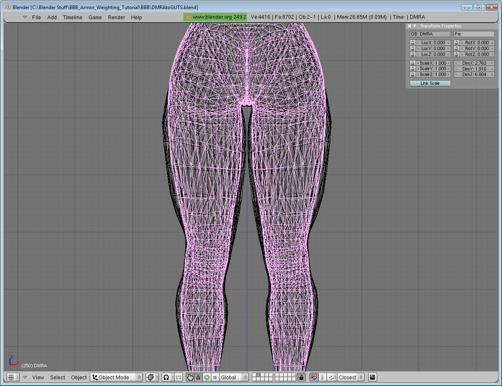Collapse the Transform Properties panel triangle

[x=415, y=26]
